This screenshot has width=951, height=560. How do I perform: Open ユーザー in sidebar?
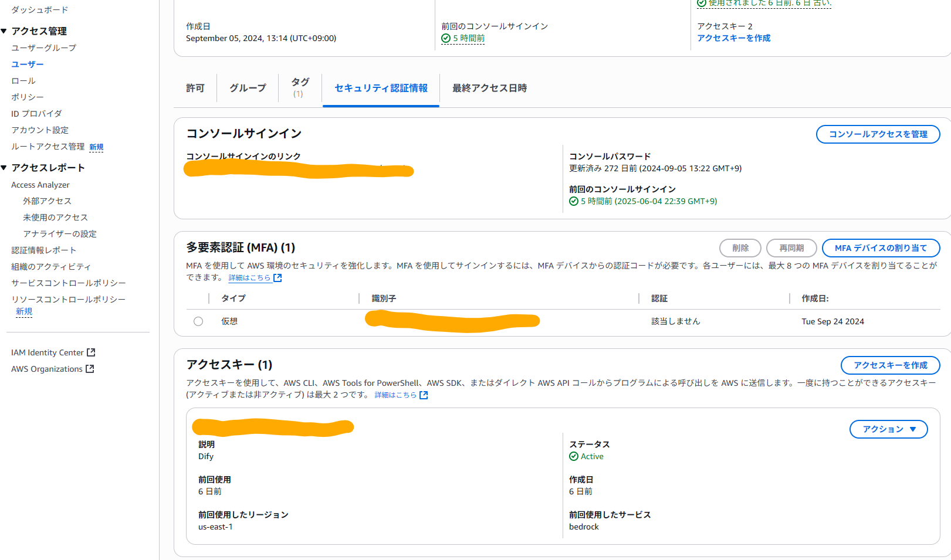tap(28, 65)
